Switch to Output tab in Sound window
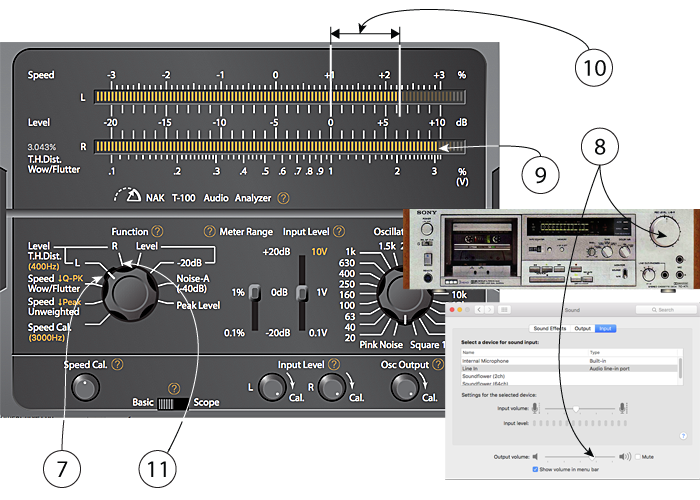 [x=582, y=329]
